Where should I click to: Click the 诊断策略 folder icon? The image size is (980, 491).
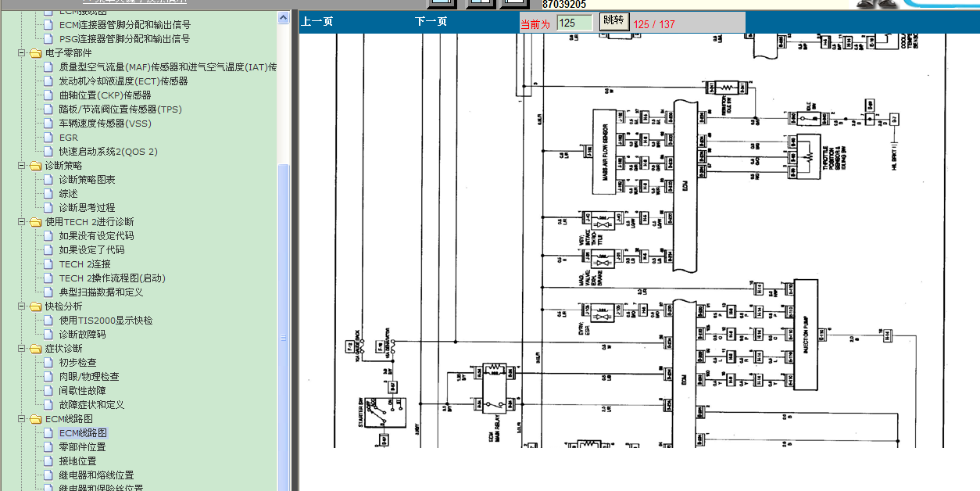[35, 166]
